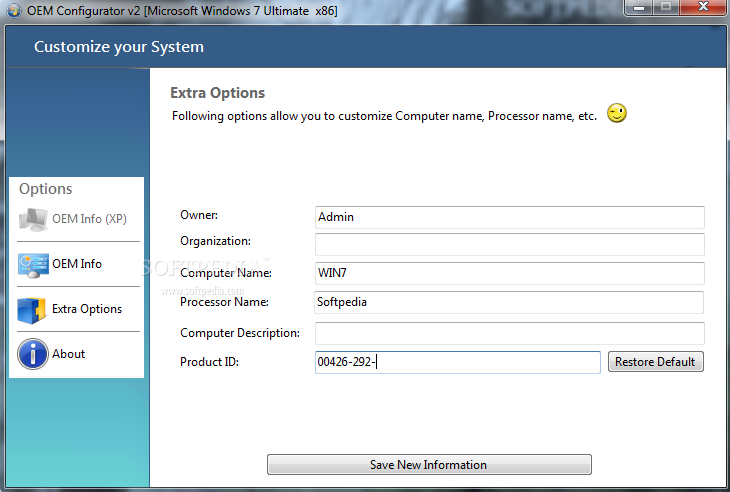The image size is (730, 492).
Task: Minimize the OEM Configurator window
Action: tap(639, 7)
